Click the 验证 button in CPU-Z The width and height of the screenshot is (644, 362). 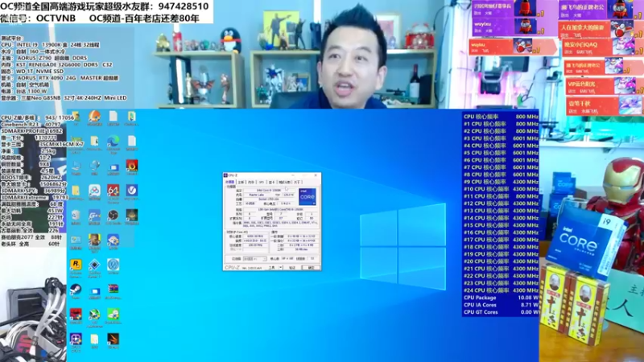point(292,268)
